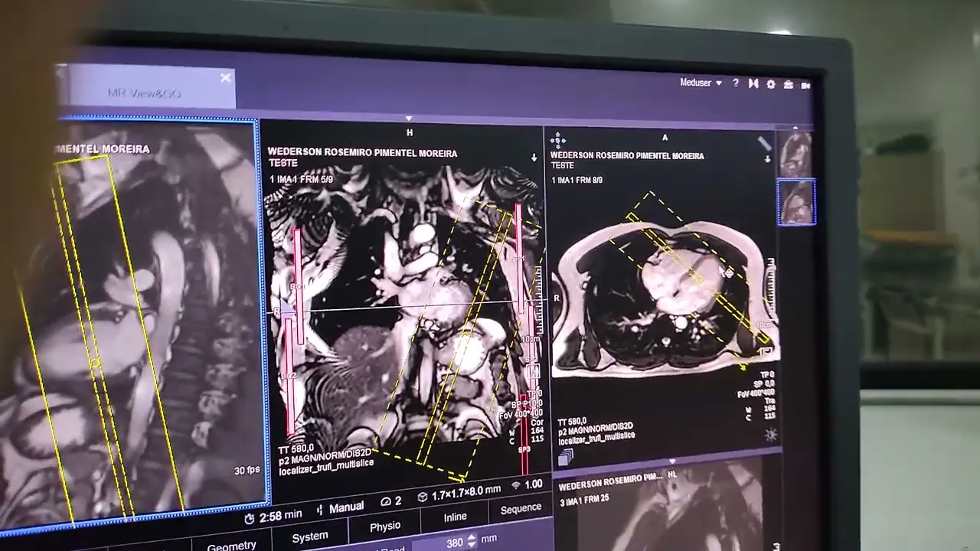The width and height of the screenshot is (980, 551).
Task: Click '1 IMA 1 FRM 8/9' in axial view
Action: click(x=577, y=180)
